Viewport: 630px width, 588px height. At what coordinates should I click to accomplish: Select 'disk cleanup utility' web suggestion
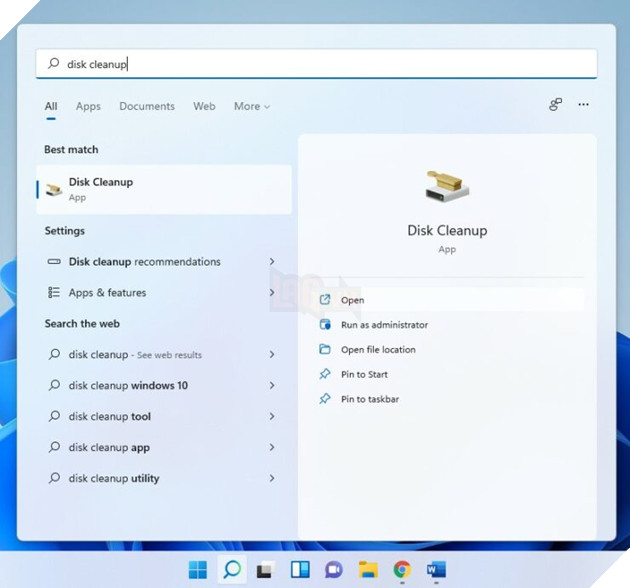164,478
